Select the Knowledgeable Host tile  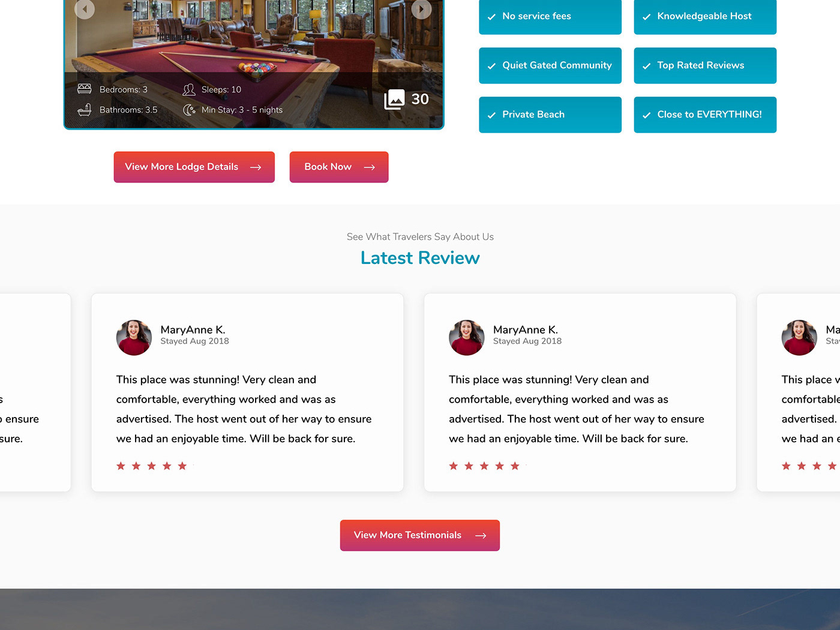tap(705, 17)
